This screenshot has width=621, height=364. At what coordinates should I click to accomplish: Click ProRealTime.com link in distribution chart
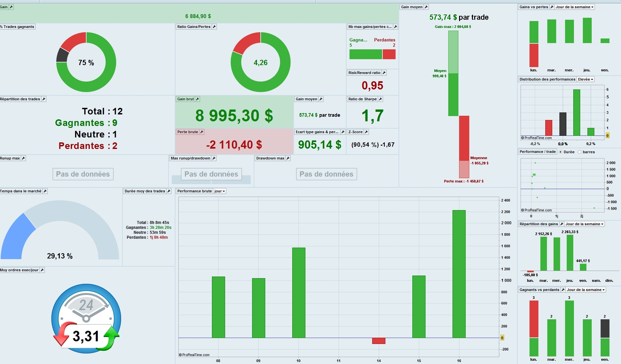click(x=536, y=138)
